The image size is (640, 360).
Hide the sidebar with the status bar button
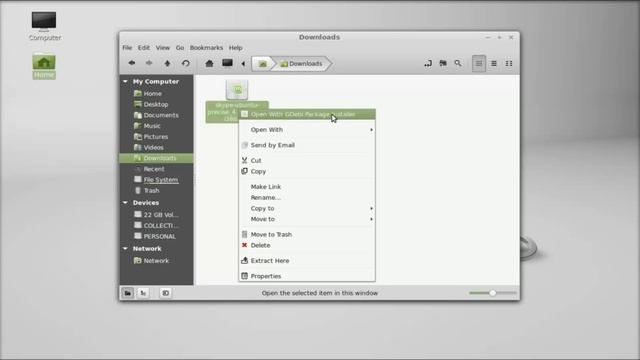click(x=166, y=293)
